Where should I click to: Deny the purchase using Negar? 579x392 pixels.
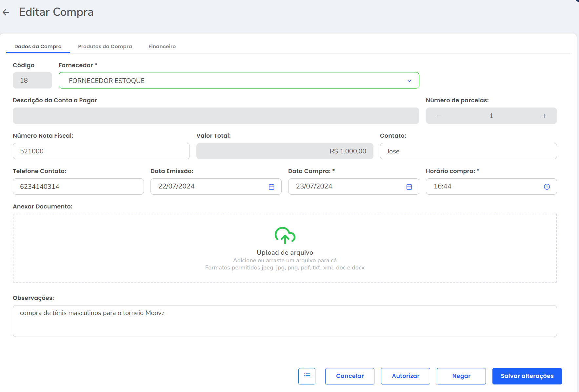(461, 376)
